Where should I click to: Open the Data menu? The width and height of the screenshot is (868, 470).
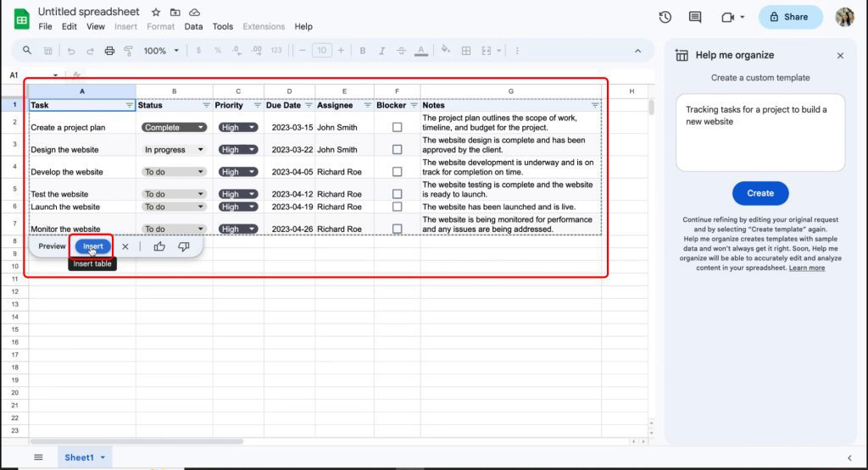point(193,26)
